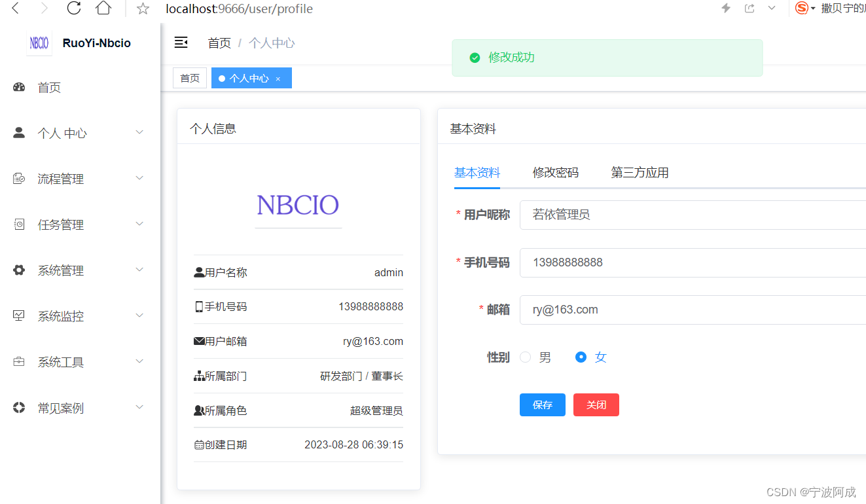
Task: Click the 流程管理 menu icon
Action: point(19,179)
